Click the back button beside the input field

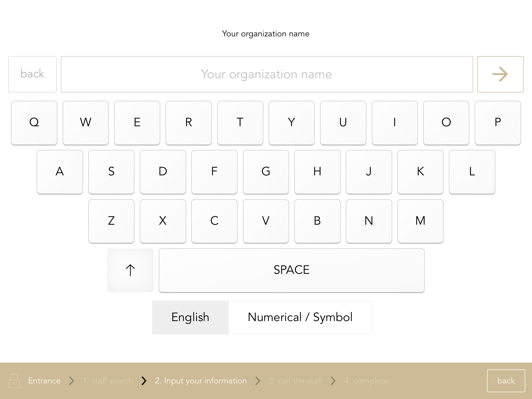point(32,74)
